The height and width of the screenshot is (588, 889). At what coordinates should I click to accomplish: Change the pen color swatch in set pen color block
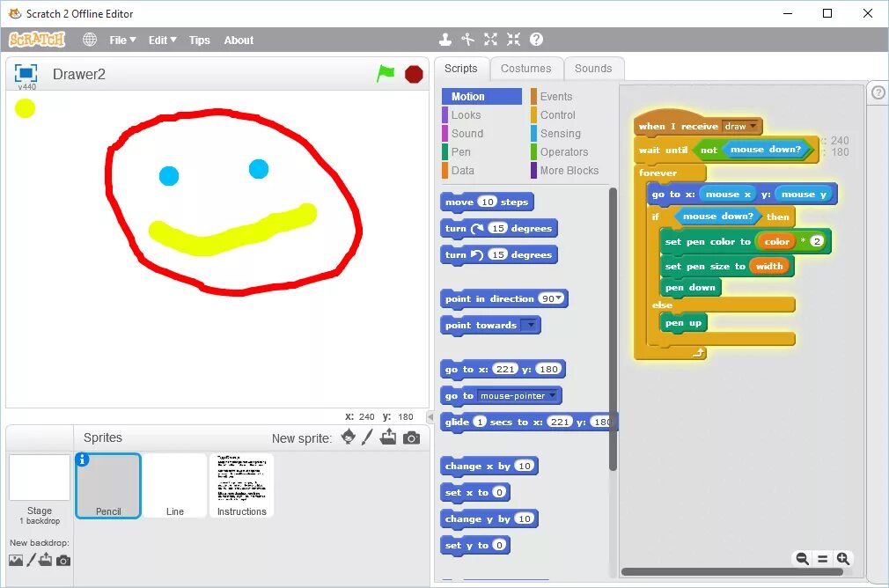[778, 240]
